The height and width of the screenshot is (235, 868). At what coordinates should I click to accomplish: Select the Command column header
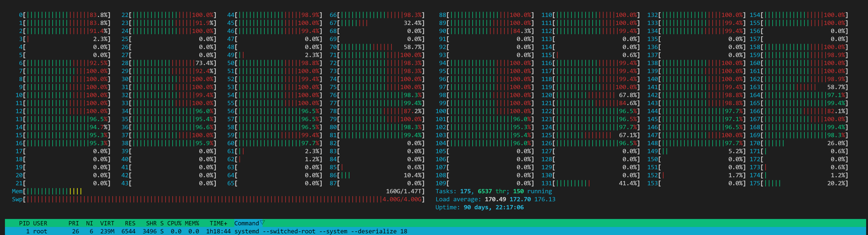point(246,223)
